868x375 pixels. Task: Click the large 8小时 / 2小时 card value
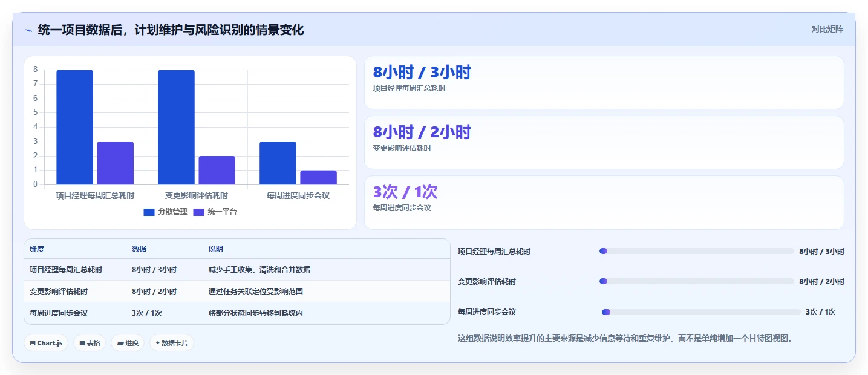pyautogui.click(x=422, y=132)
